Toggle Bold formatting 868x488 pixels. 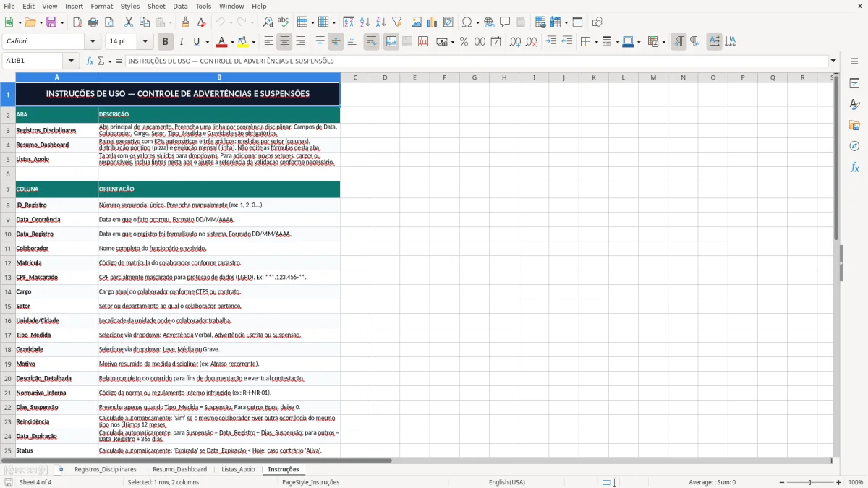click(165, 42)
